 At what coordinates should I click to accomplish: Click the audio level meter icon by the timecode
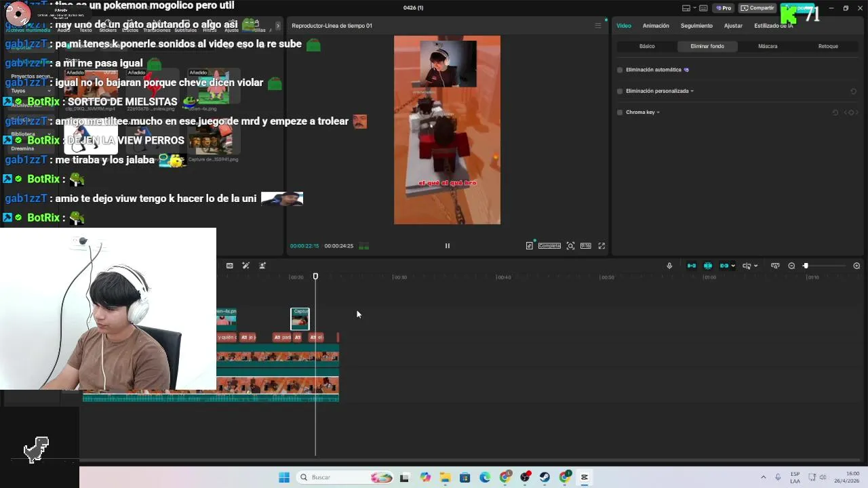(x=363, y=246)
